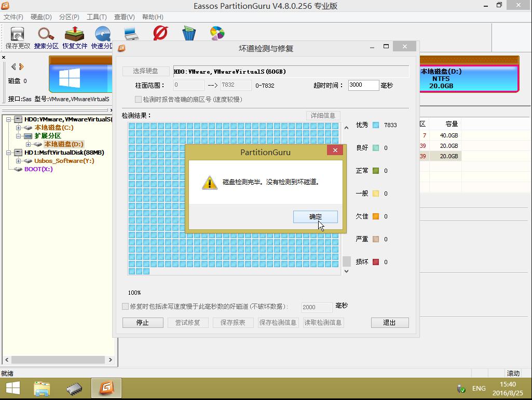Click the 优秀 light-blue legend swatch
This screenshot has width=532, height=400.
coord(376,125)
